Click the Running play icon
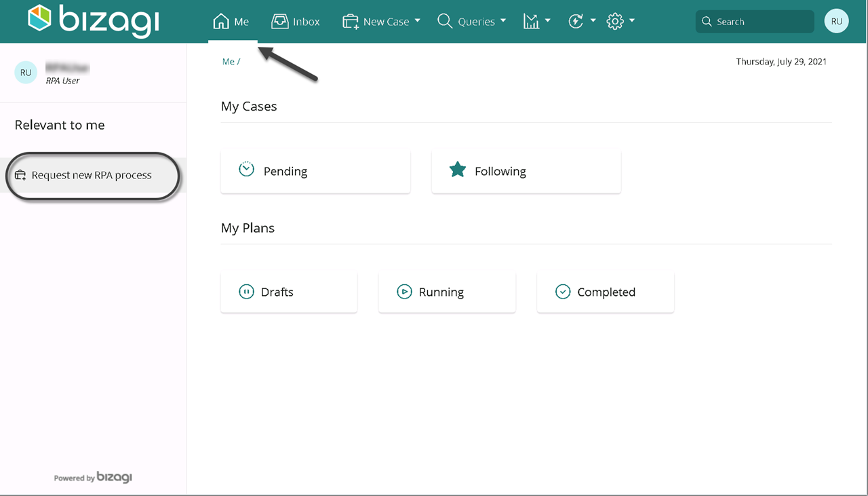Image resolution: width=868 pixels, height=496 pixels. coord(404,292)
